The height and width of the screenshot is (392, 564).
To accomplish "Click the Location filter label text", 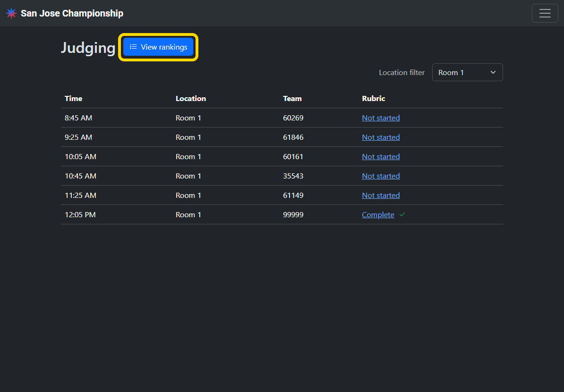I will [x=402, y=73].
